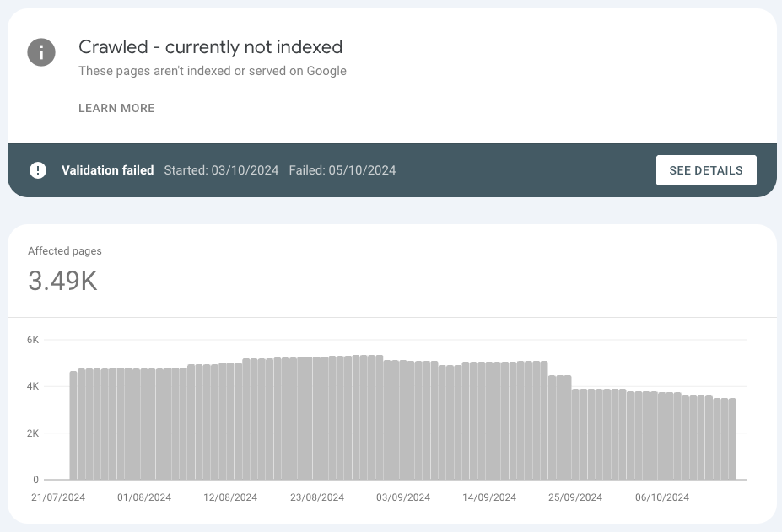The height and width of the screenshot is (532, 782).
Task: Click the 3.49K affected pages figure
Action: [x=62, y=281]
